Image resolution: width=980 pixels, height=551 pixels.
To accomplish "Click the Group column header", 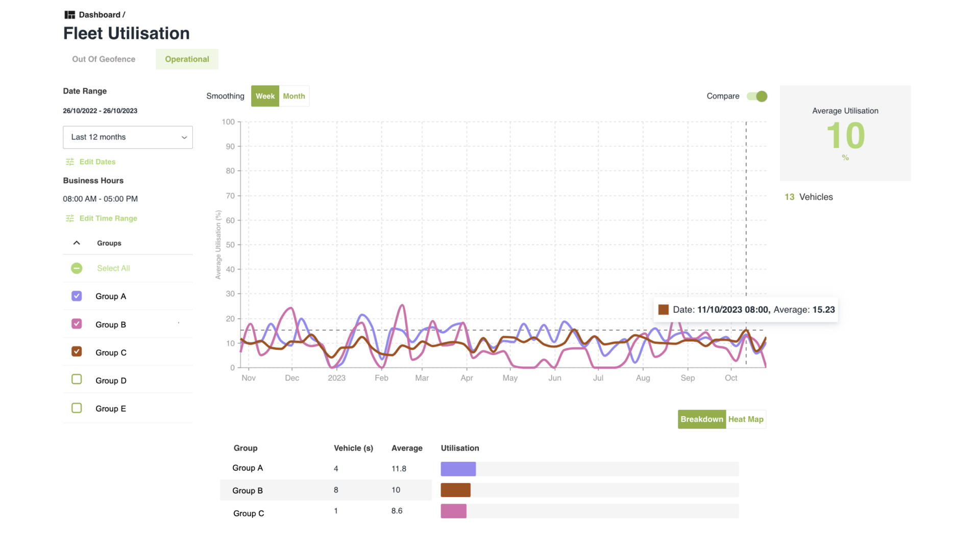I will pos(246,448).
